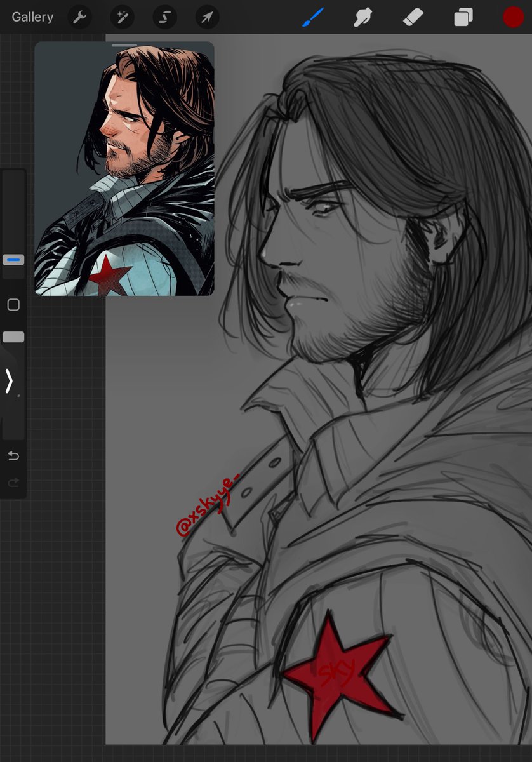The width and height of the screenshot is (532, 762).
Task: Tap the blue brush size slider handle
Action: (13, 259)
